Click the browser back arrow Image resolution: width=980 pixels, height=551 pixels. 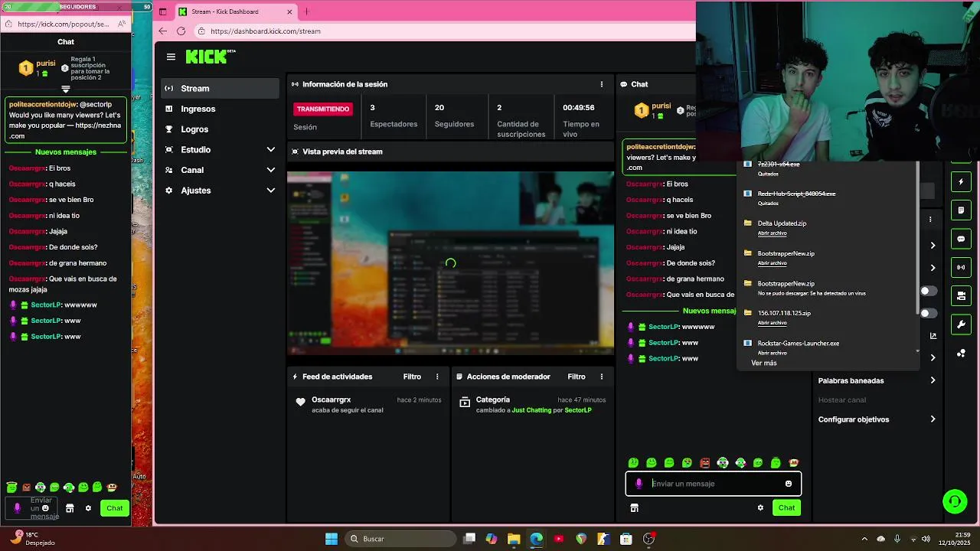162,31
